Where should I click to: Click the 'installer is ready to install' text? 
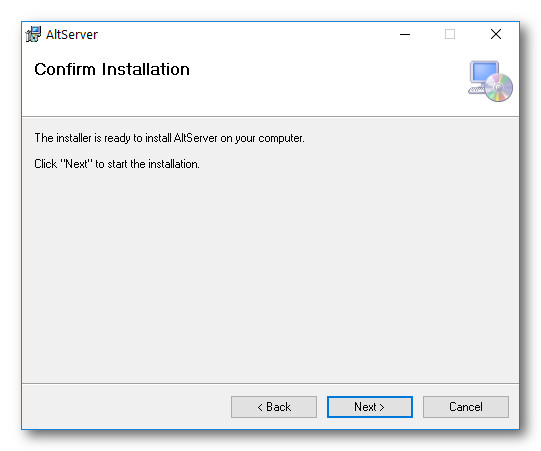[x=169, y=138]
